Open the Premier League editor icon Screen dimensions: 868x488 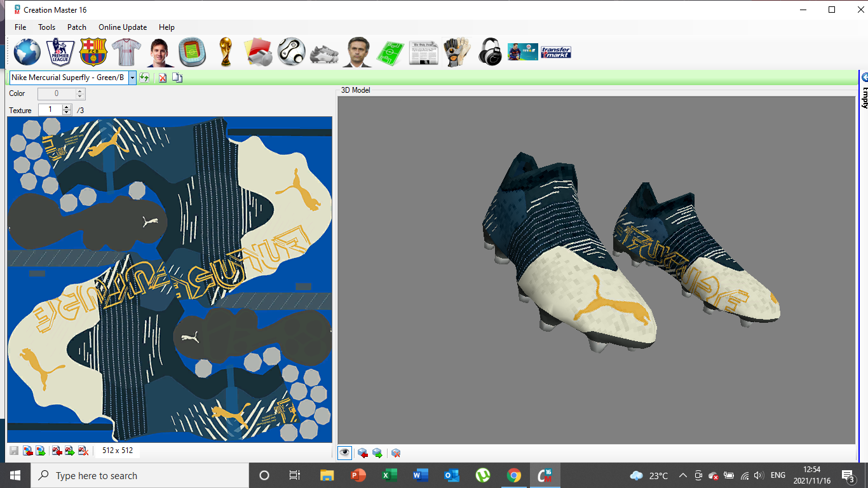[x=60, y=52]
